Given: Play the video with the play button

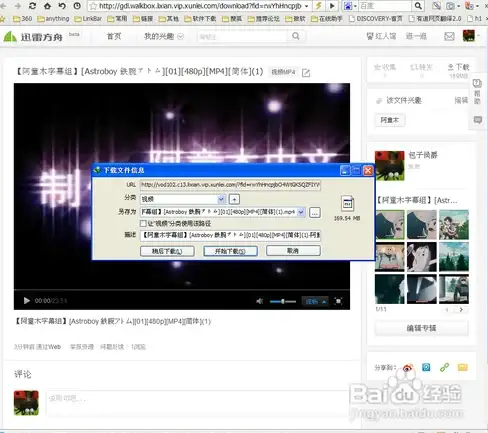Looking at the screenshot, I should [27, 301].
